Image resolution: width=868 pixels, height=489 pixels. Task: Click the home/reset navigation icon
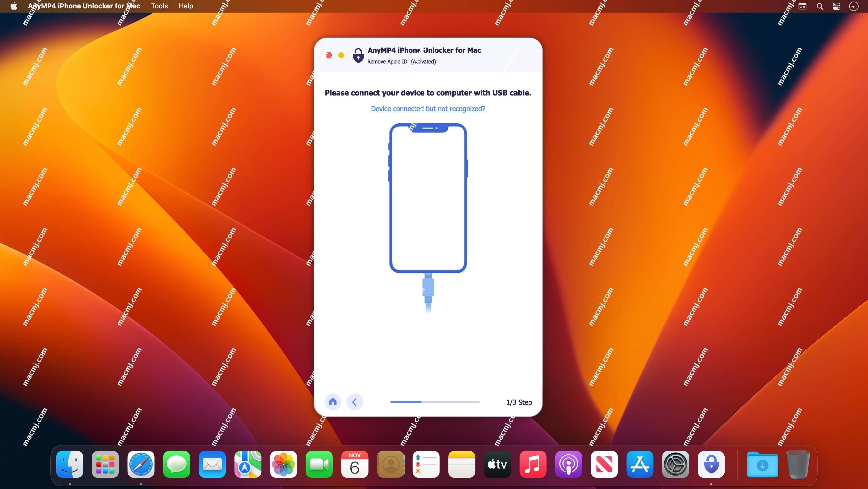333,401
